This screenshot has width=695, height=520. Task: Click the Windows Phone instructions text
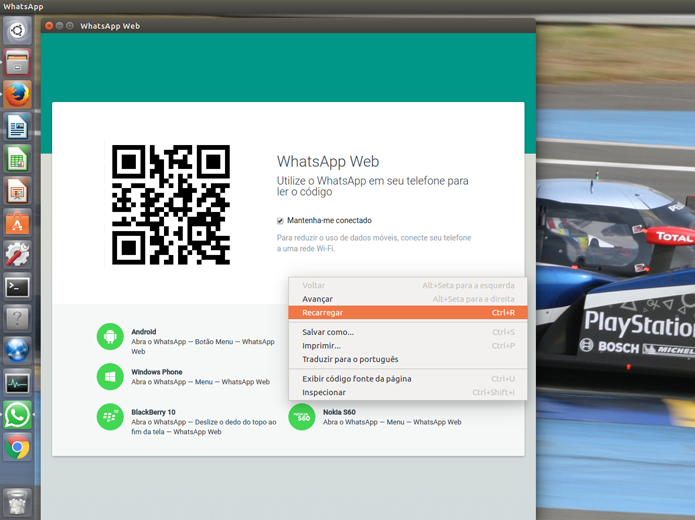[200, 382]
